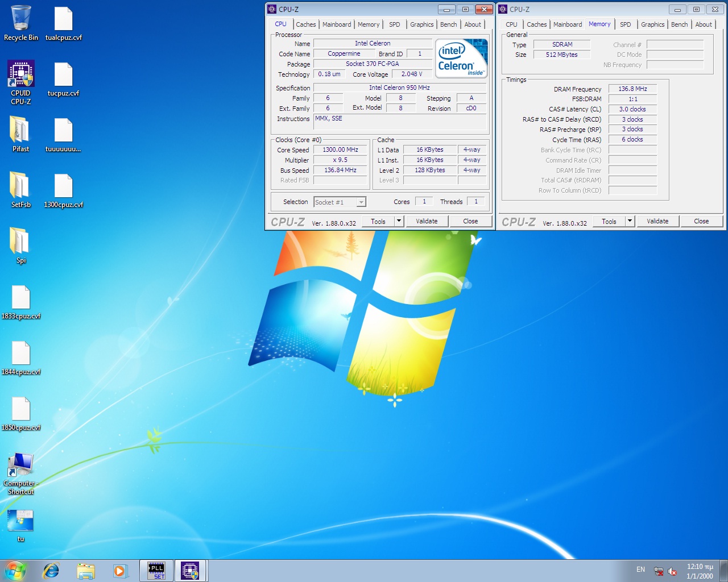This screenshot has height=582, width=728.
Task: Switch to SPD tab in right CPU-Z
Action: [626, 24]
